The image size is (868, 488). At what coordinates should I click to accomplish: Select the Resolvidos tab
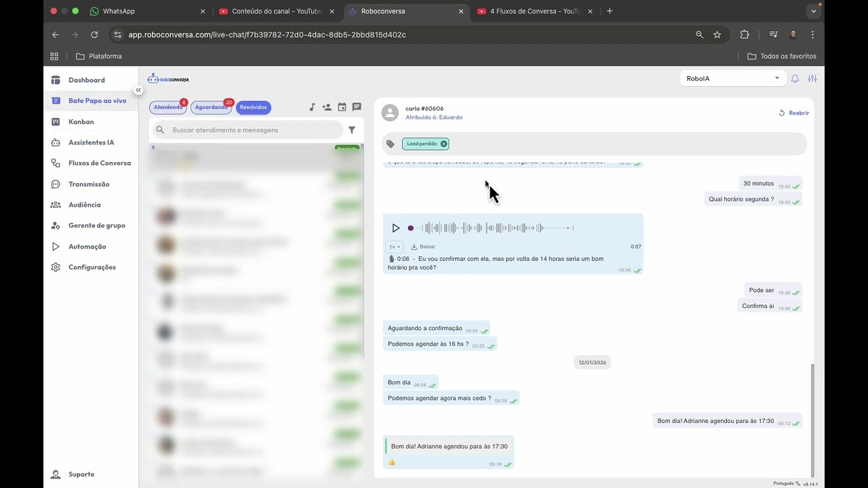pyautogui.click(x=254, y=107)
